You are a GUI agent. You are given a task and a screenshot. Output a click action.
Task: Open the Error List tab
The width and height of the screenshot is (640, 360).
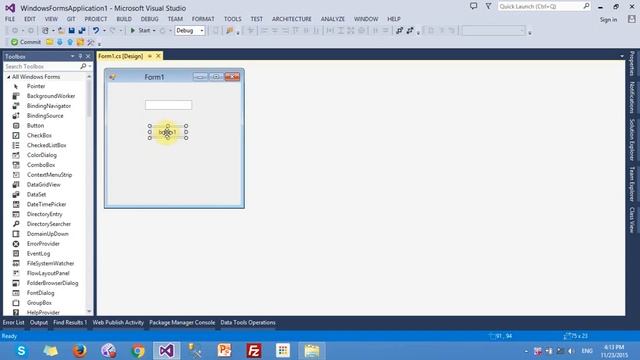tap(13, 322)
